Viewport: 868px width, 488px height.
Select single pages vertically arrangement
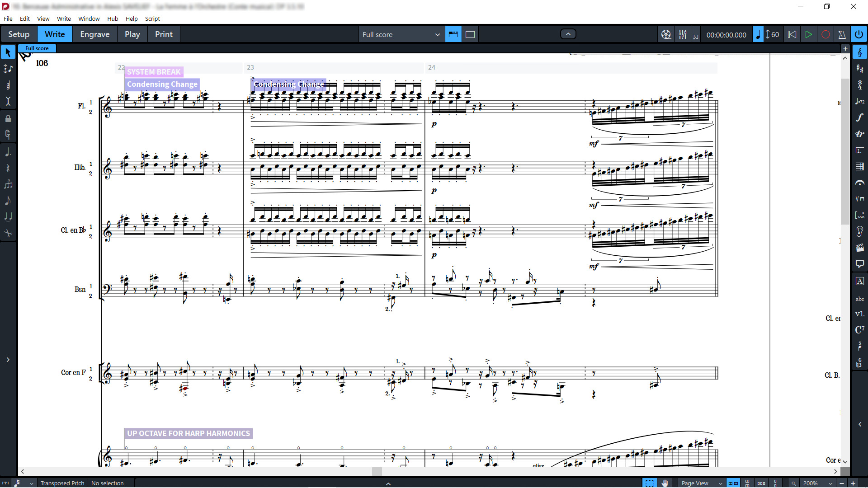coord(775,483)
